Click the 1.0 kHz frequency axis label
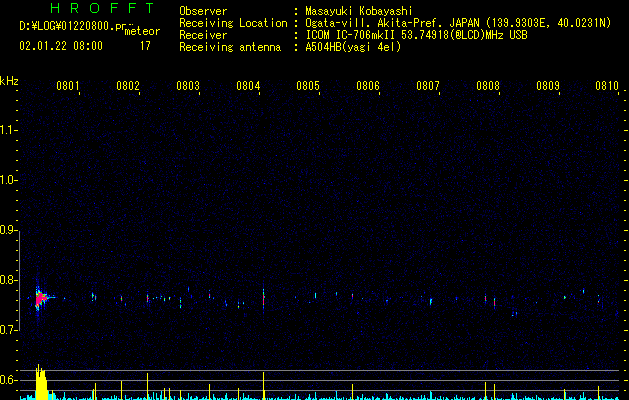 8,180
